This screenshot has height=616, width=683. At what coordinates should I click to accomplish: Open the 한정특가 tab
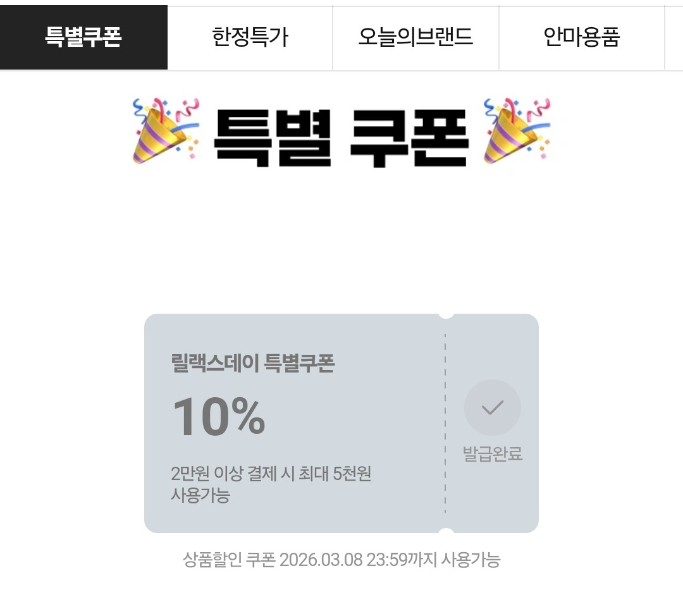(250, 38)
